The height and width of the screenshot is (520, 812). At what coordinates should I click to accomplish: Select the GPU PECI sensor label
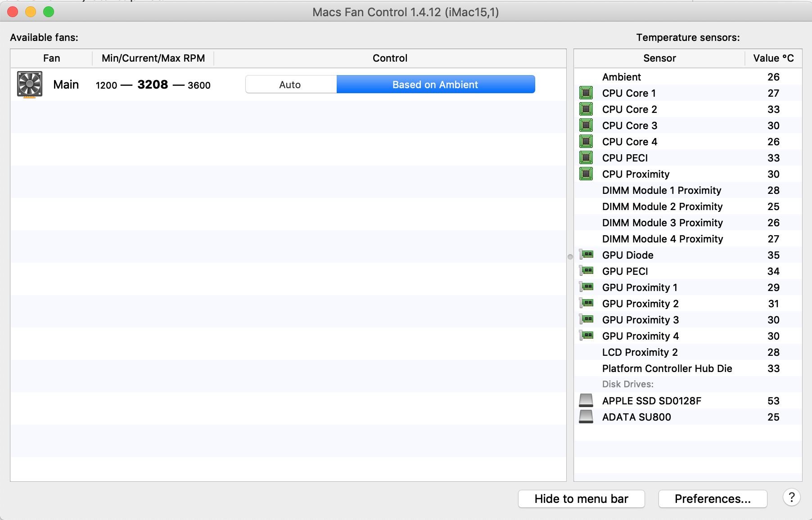pos(625,271)
